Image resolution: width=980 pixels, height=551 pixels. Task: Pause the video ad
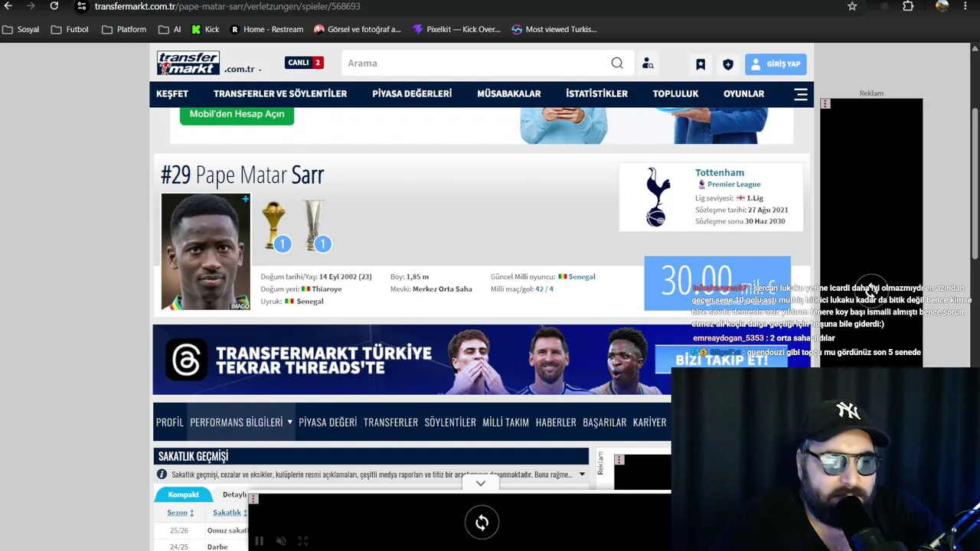click(x=259, y=541)
